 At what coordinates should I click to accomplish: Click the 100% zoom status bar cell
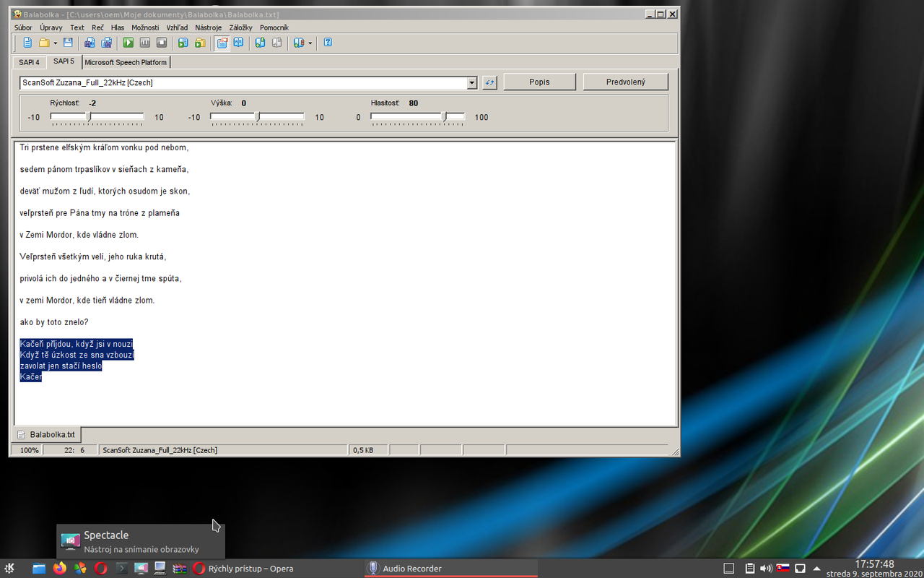(26, 450)
